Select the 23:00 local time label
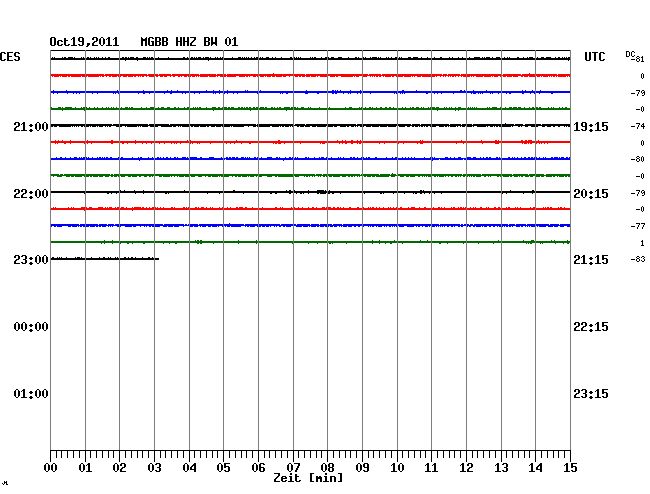The width and height of the screenshot is (650, 494). tap(31, 260)
